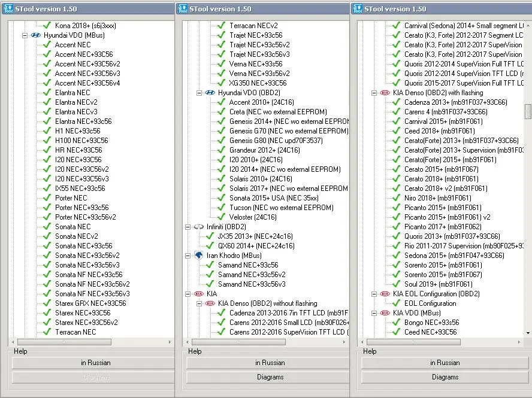Image resolution: width=532 pixels, height=398 pixels.
Task: Click the Hyundai logo icon beside Hyundai VDO (MBus)
Action: click(x=35, y=35)
